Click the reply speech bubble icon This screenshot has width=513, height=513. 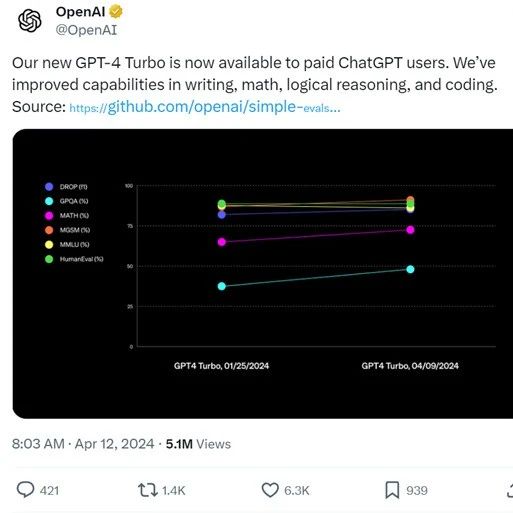25,490
